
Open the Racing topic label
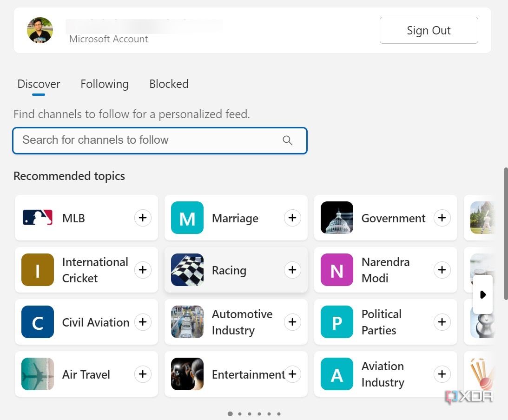click(229, 270)
